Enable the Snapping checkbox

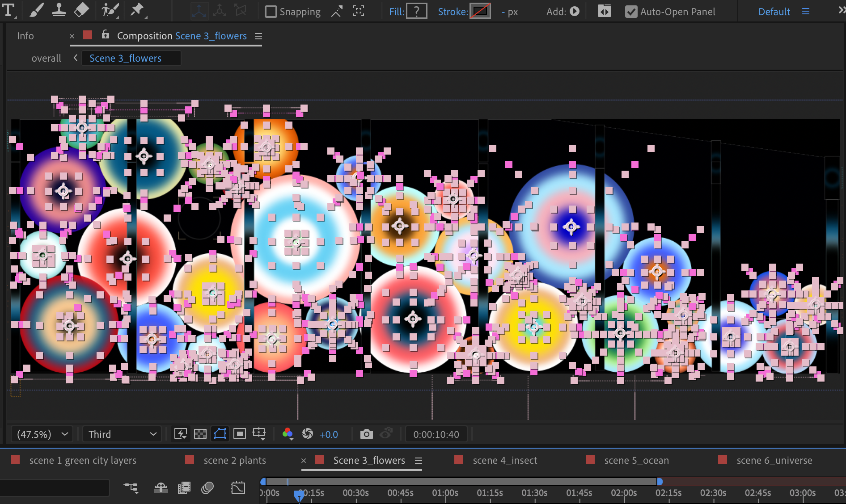(271, 12)
